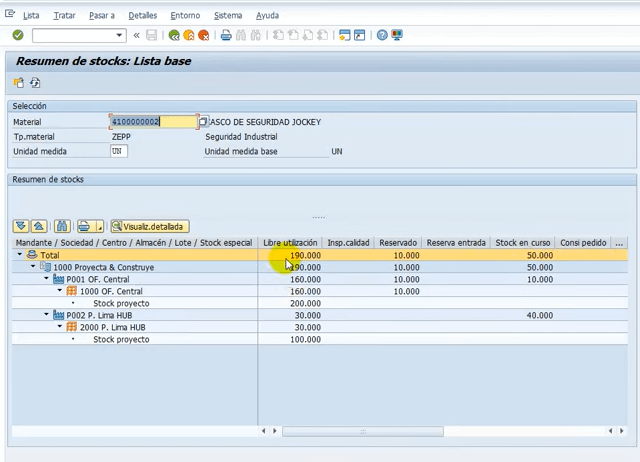
Task: Click the Print icon in main toolbar
Action: [226, 35]
